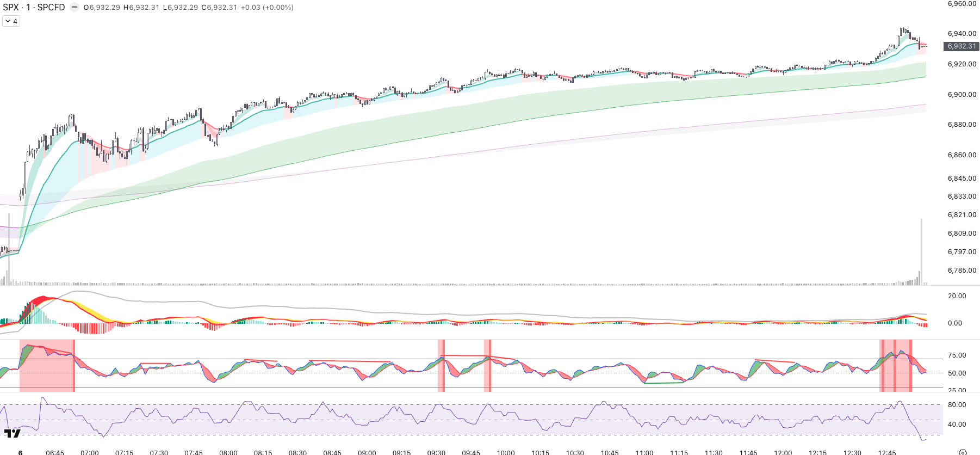Click the 12:00 label on the time axis
This screenshot has width=980, height=455.
(x=783, y=452)
